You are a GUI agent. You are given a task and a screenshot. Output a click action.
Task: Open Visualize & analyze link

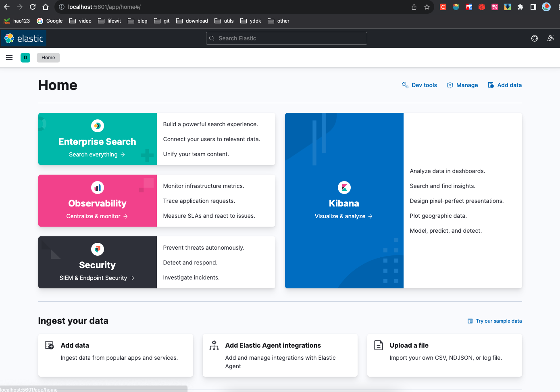[344, 216]
